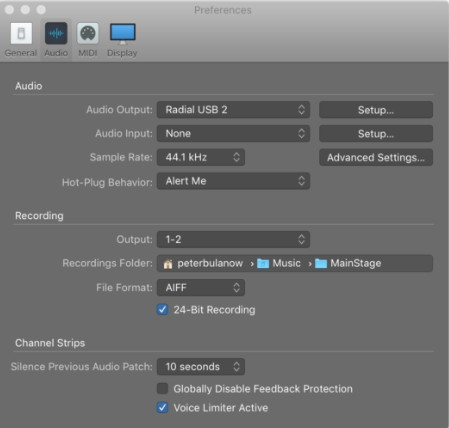449x428 pixels.
Task: Click the MainStage folder icon
Action: (x=321, y=263)
